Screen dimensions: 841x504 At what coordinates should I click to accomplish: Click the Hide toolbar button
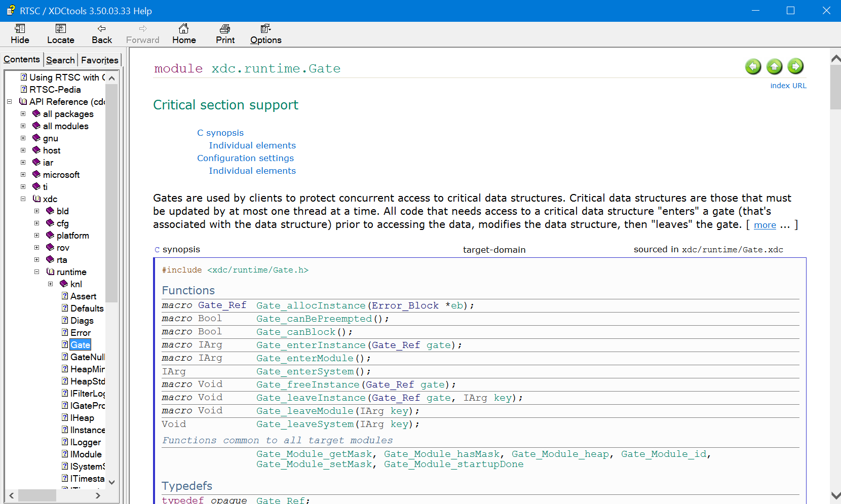20,34
